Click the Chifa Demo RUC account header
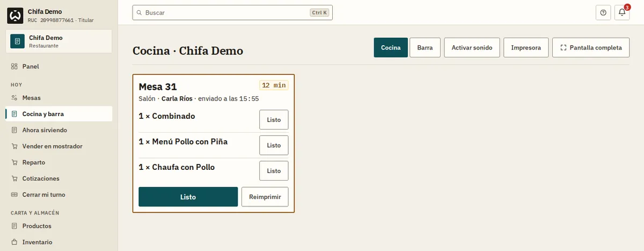 coord(58,16)
